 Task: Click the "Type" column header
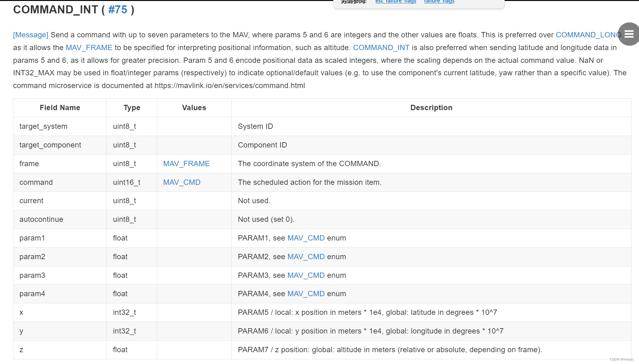pyautogui.click(x=131, y=108)
